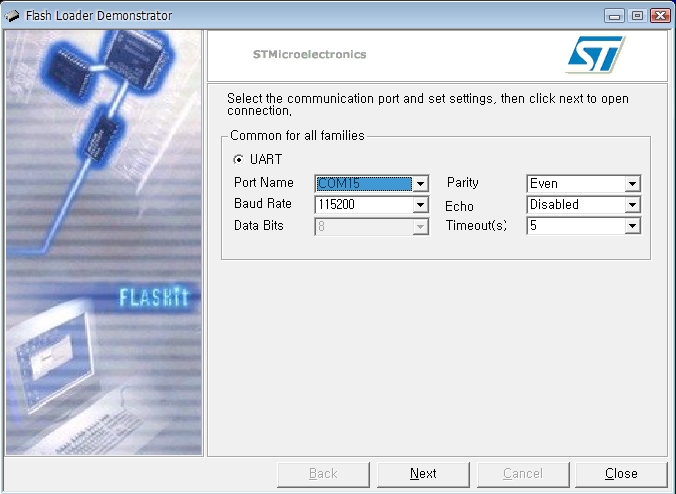The image size is (676, 494).
Task: Expand the Parity dropdown arrow
Action: tap(632, 184)
